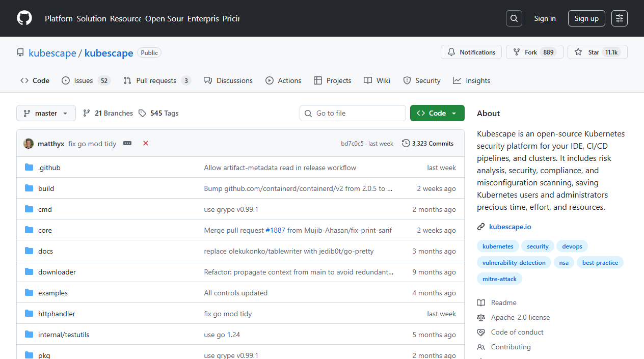Open the 3,323 Commits link
Image resolution: width=644 pixels, height=359 pixels.
pos(427,144)
